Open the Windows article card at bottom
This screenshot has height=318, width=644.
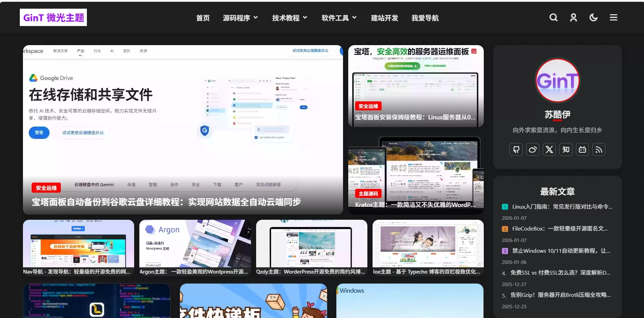click(x=410, y=301)
